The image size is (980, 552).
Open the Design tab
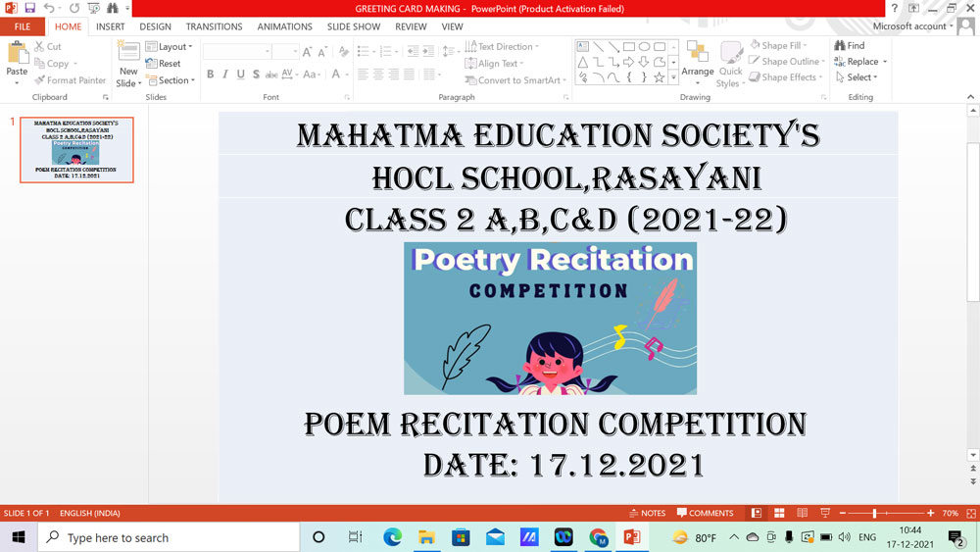[x=155, y=26]
